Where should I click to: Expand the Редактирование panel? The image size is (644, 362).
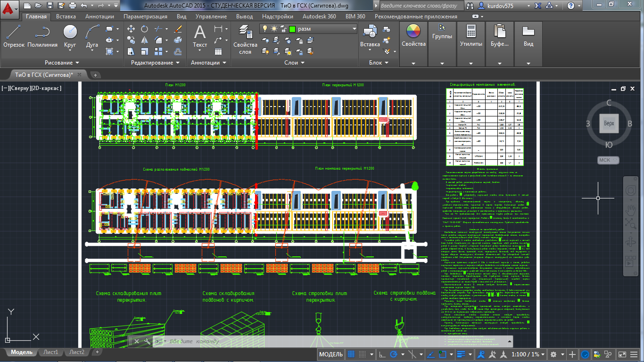click(156, 63)
